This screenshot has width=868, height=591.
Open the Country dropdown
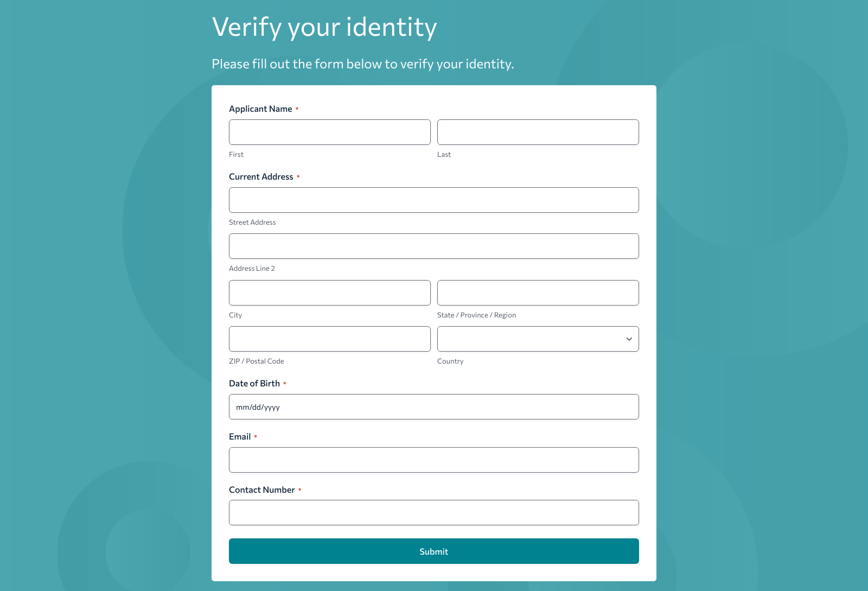coord(538,339)
